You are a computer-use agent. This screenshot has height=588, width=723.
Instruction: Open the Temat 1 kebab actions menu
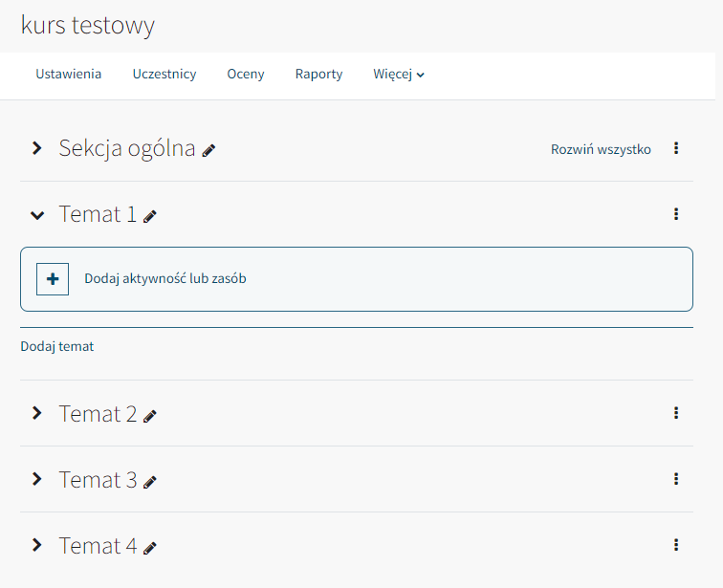click(676, 214)
